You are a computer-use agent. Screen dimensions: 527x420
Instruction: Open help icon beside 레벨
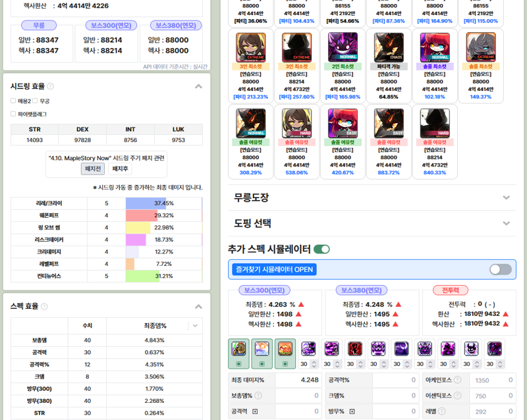click(x=442, y=411)
